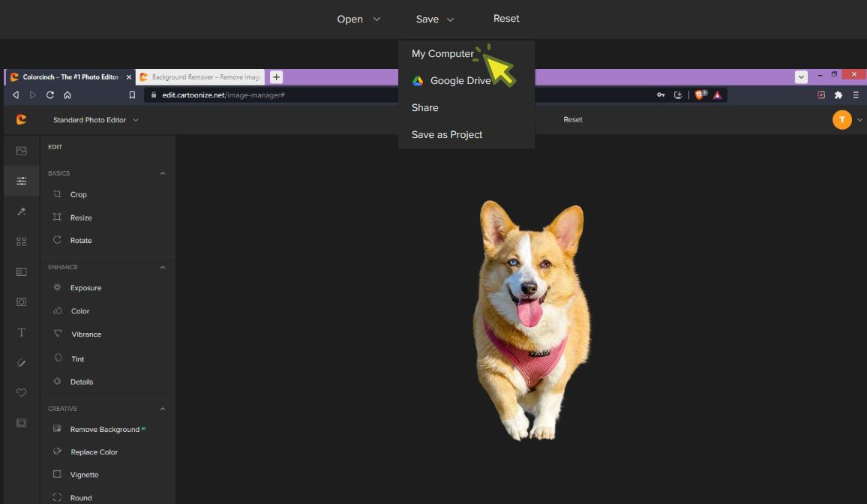Open the browser extensions puzzle icon
This screenshot has width=867, height=504.
(x=838, y=95)
